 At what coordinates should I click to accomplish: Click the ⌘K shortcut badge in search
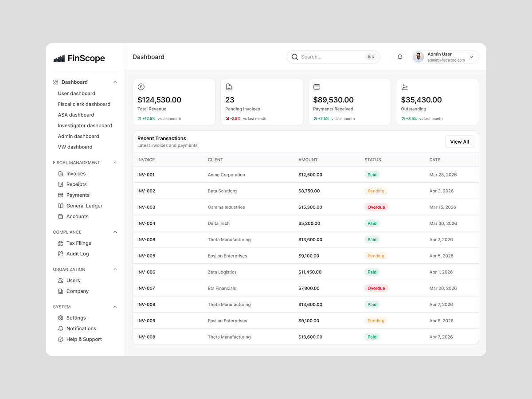(x=371, y=57)
